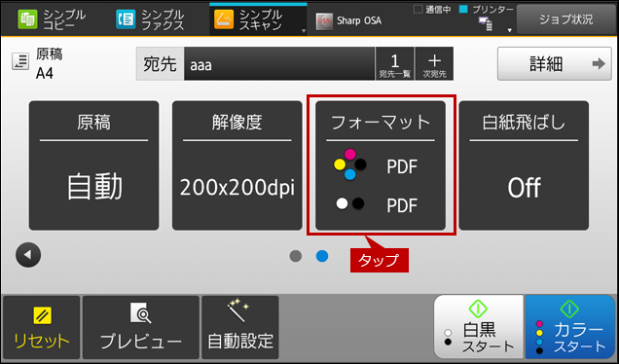The width and height of the screenshot is (619, 364).
Task: Expand the mode tab dropdown arrow
Action: coord(304,31)
